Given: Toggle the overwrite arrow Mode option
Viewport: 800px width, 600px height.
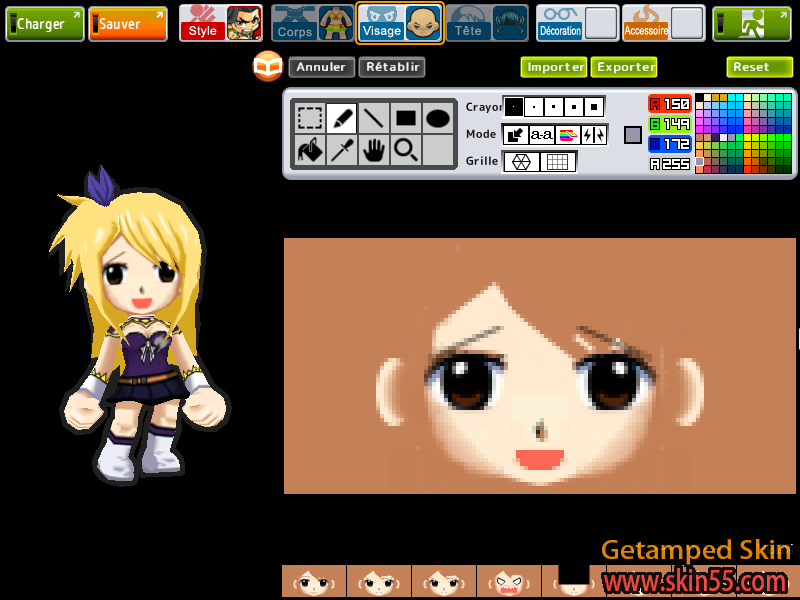Looking at the screenshot, I should [x=515, y=135].
